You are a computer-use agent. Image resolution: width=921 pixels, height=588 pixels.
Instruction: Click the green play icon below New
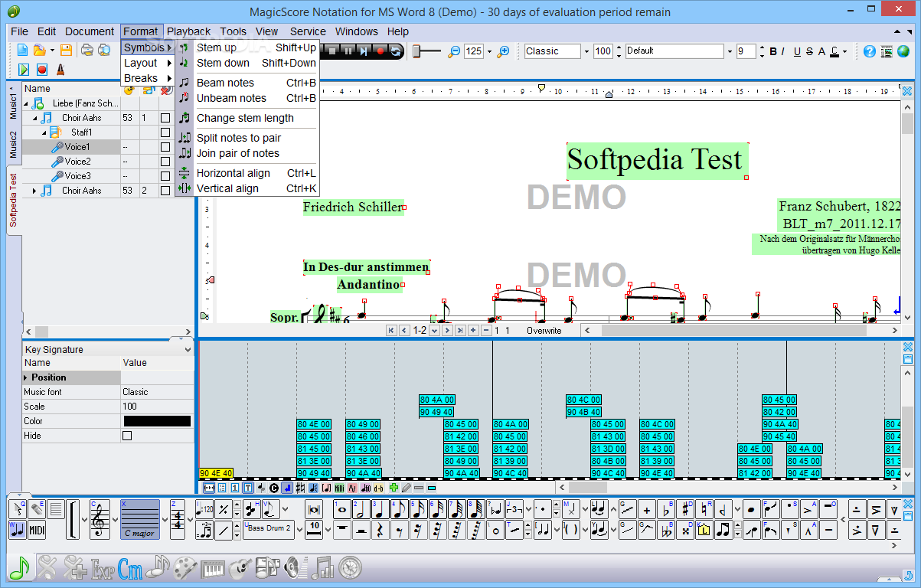click(x=23, y=69)
